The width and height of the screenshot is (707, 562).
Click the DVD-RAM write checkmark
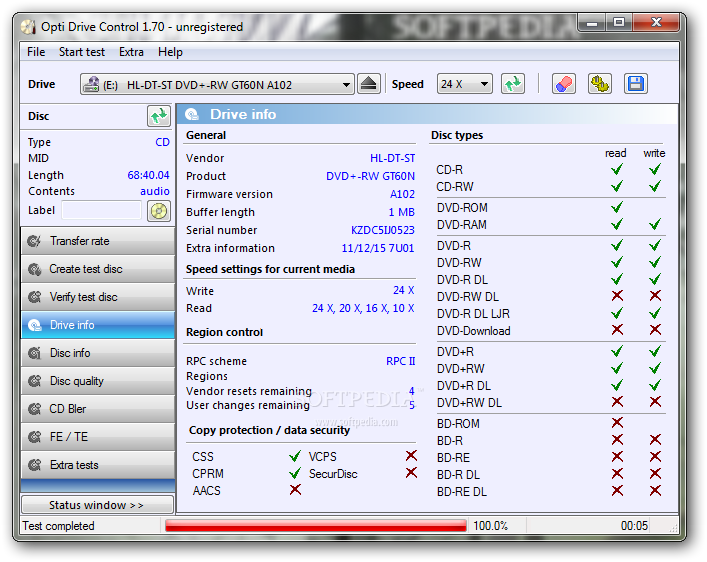[x=655, y=224]
